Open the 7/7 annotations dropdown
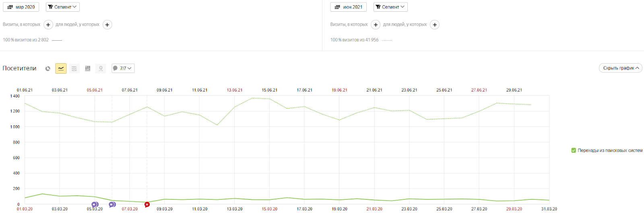 pyautogui.click(x=123, y=68)
